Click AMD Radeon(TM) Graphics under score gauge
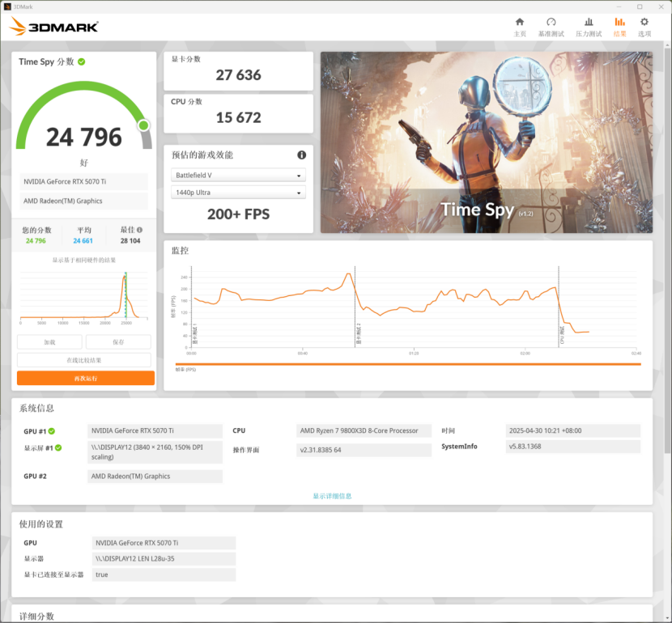Image resolution: width=672 pixels, height=623 pixels. pyautogui.click(x=83, y=201)
